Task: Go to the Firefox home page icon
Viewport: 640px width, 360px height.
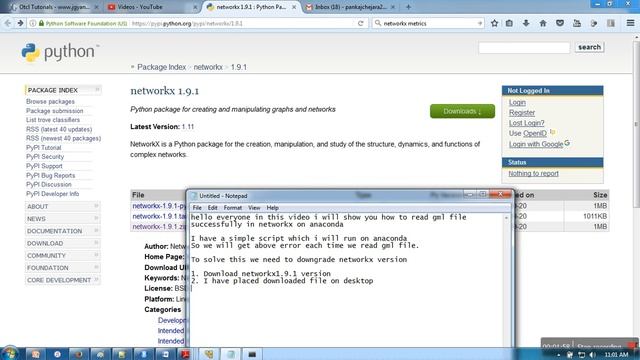Action: pyautogui.click(x=543, y=23)
